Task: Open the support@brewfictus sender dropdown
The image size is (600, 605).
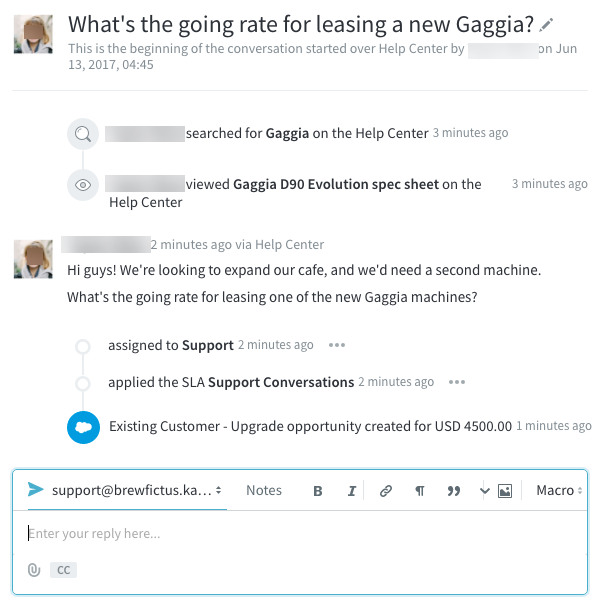Action: pyautogui.click(x=136, y=490)
